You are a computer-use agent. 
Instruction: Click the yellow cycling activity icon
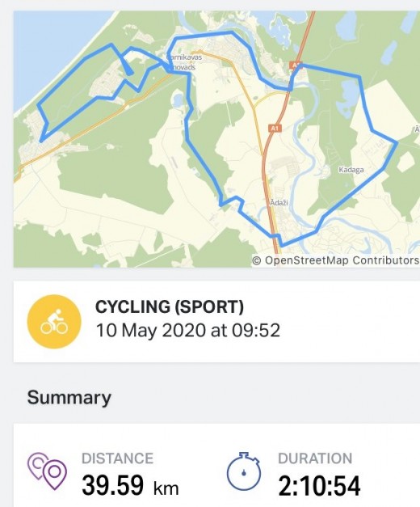click(54, 321)
